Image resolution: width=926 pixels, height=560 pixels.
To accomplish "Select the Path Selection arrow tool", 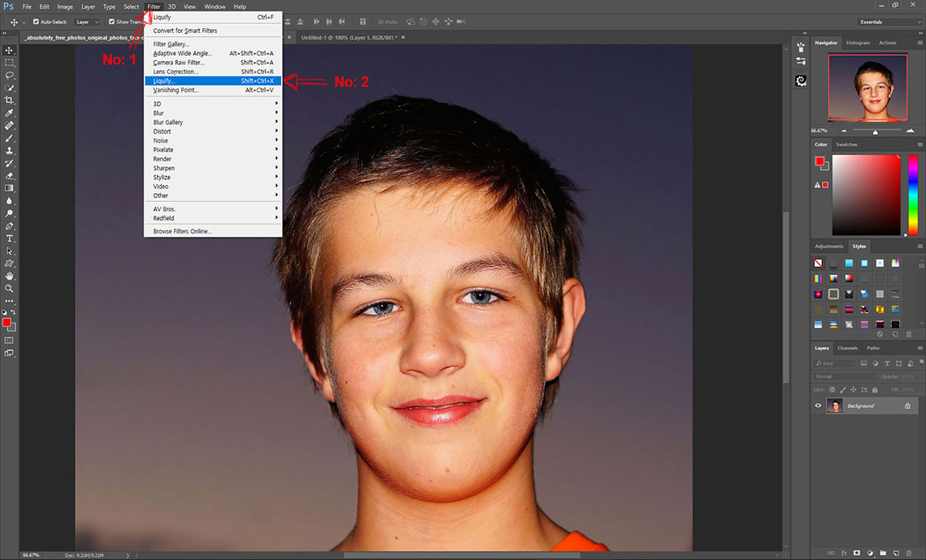I will [x=9, y=251].
